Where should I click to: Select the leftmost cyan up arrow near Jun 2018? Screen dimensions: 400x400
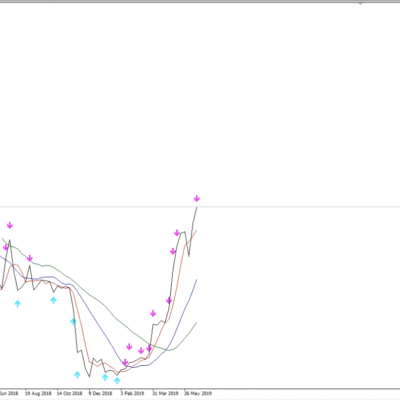coord(18,303)
